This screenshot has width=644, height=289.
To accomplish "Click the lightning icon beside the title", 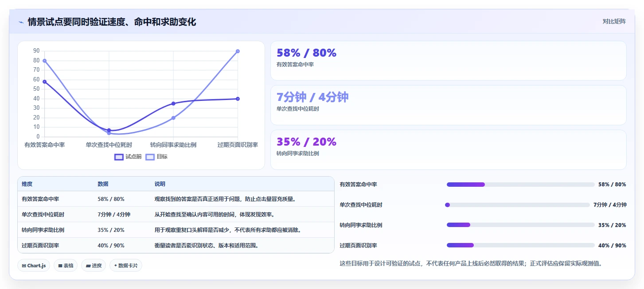I will click(x=21, y=22).
